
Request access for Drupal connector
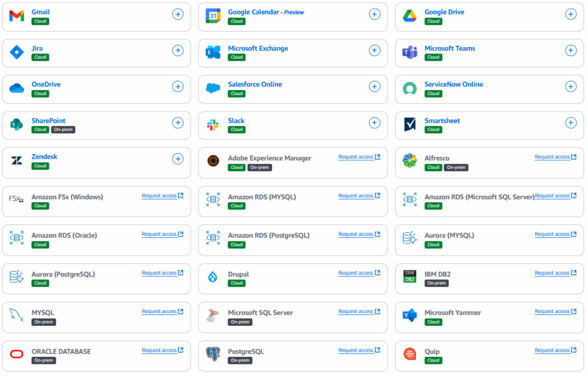(359, 273)
